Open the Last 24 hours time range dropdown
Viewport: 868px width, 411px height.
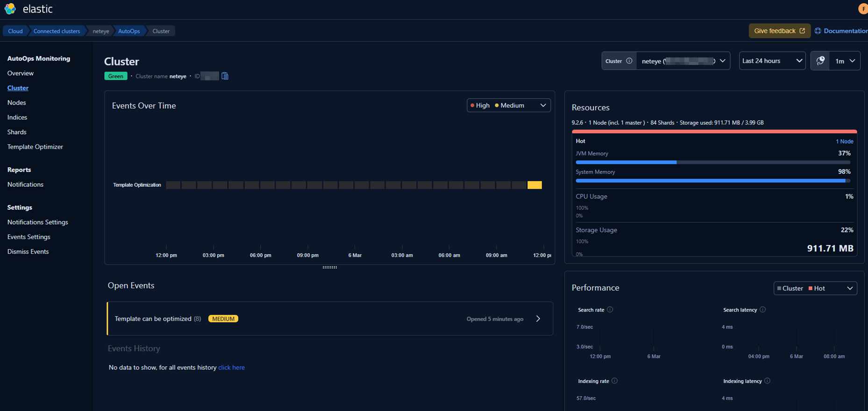tap(772, 61)
